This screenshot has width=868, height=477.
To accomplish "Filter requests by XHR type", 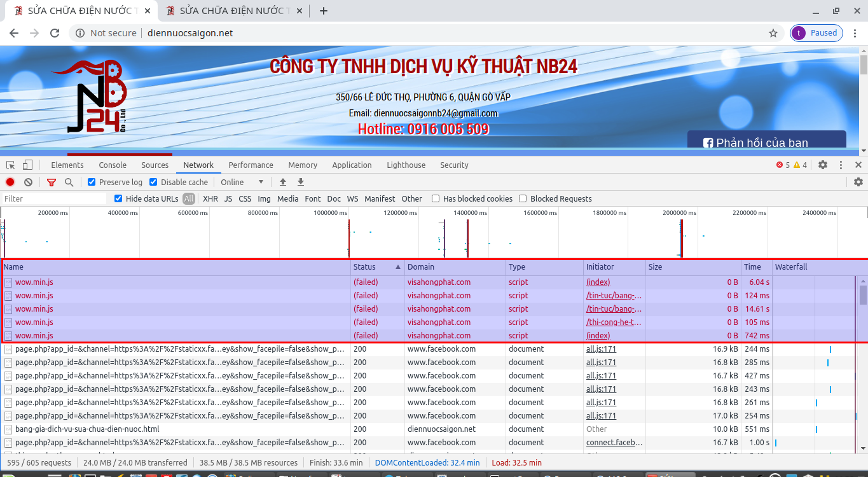I will (x=210, y=198).
